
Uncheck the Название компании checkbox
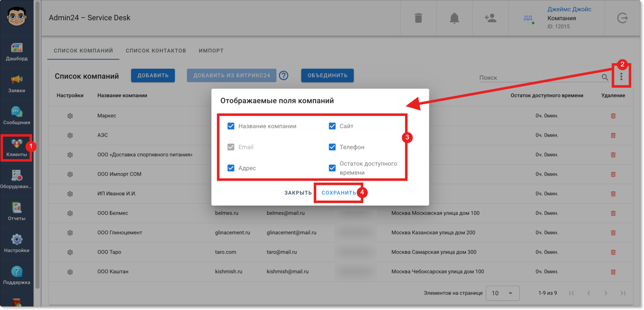[231, 126]
